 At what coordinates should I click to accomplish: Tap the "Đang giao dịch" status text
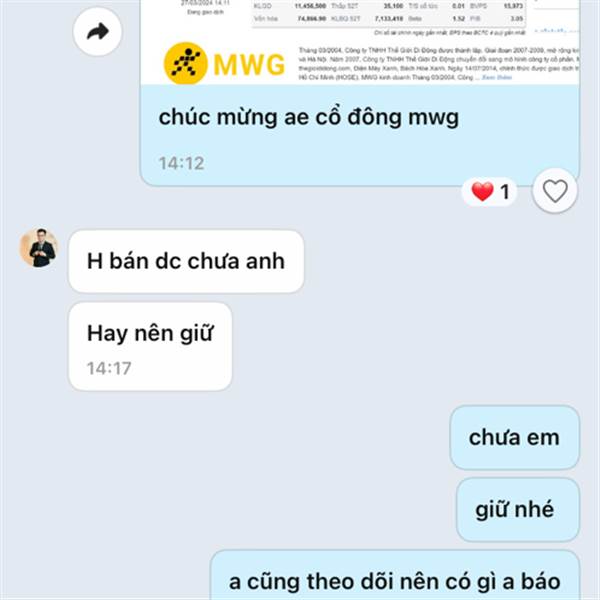coord(205,12)
